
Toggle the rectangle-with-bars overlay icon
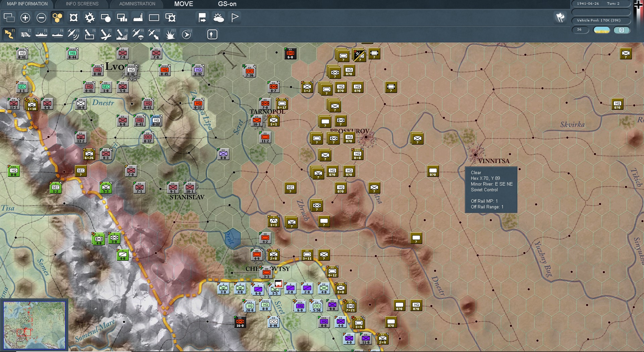pos(122,17)
